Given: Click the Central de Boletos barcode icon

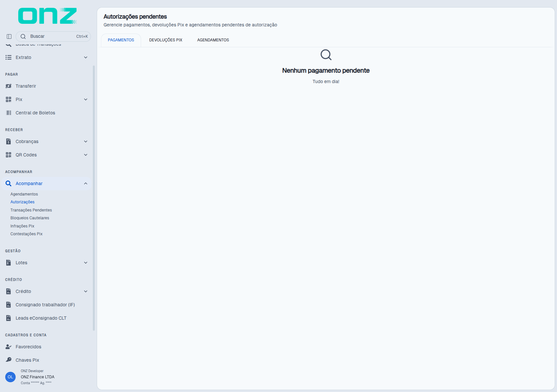Looking at the screenshot, I should pyautogui.click(x=8, y=113).
